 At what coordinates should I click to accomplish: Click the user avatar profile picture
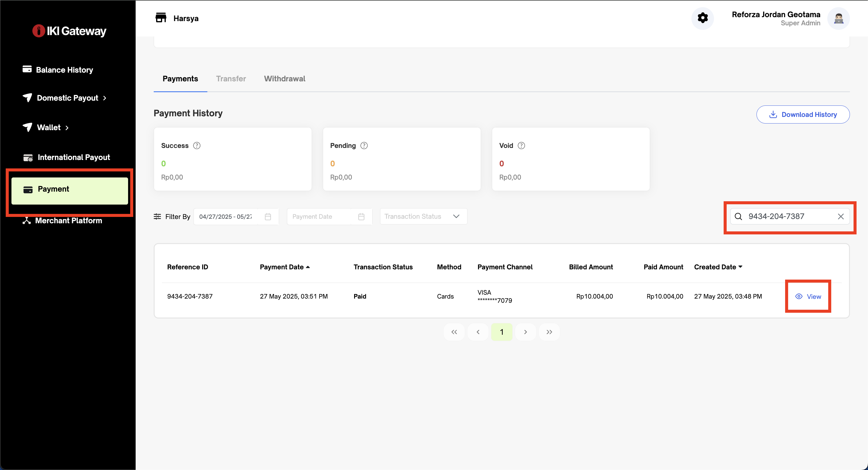[838, 19]
